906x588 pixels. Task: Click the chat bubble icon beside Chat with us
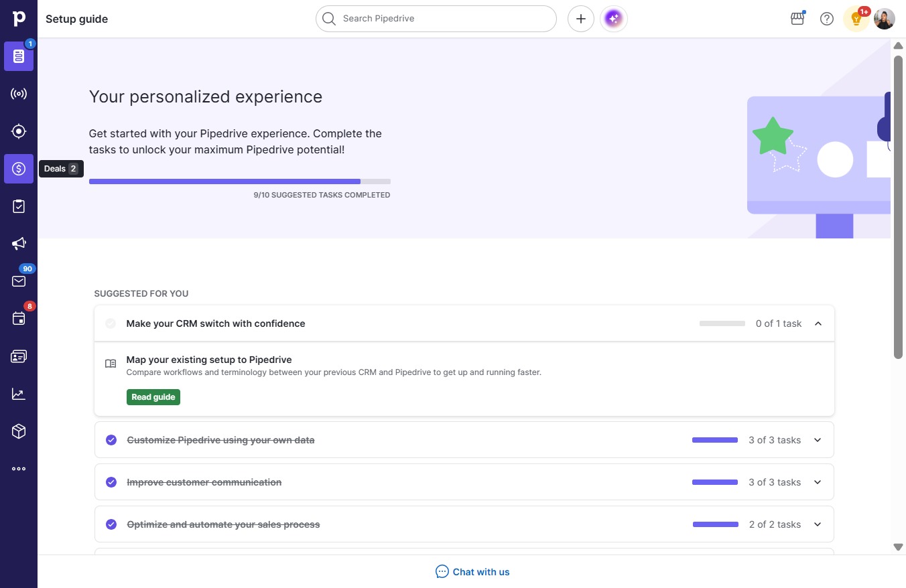(442, 572)
